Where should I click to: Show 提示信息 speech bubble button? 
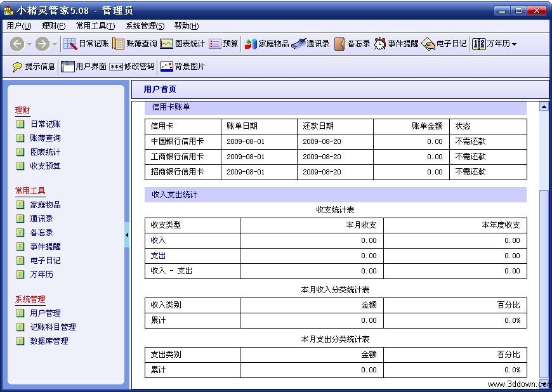[x=34, y=67]
